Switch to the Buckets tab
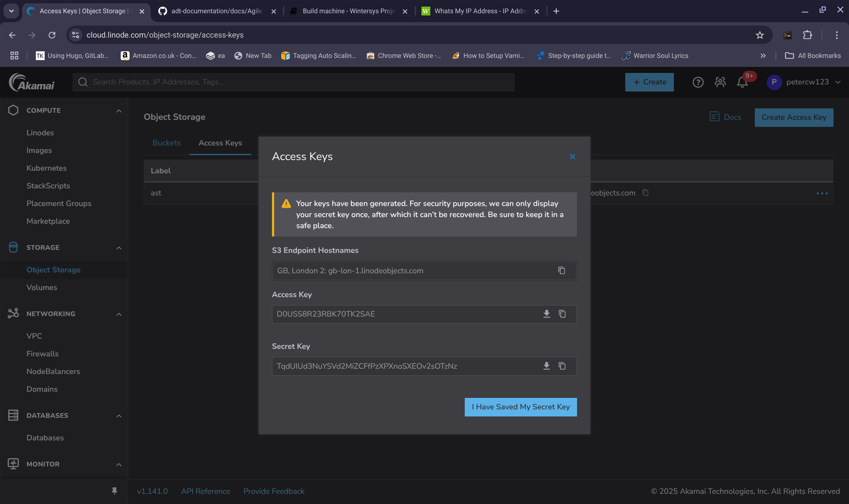The image size is (849, 504). [x=166, y=143]
